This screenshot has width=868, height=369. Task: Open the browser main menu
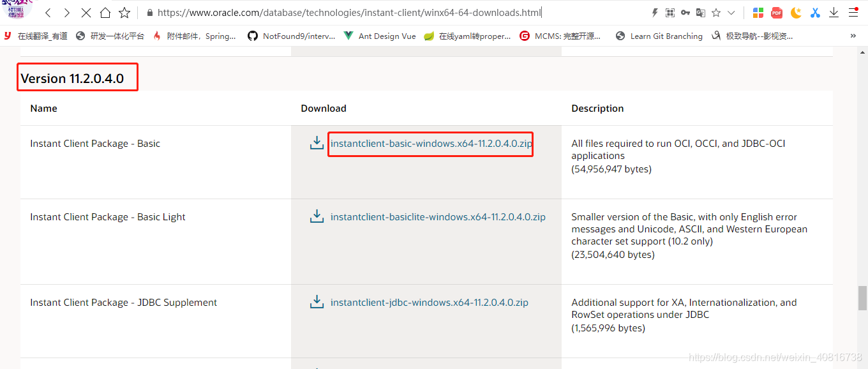click(853, 12)
